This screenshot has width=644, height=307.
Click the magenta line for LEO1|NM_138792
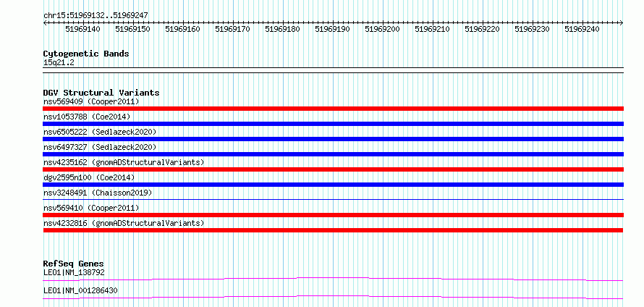coord(333,279)
